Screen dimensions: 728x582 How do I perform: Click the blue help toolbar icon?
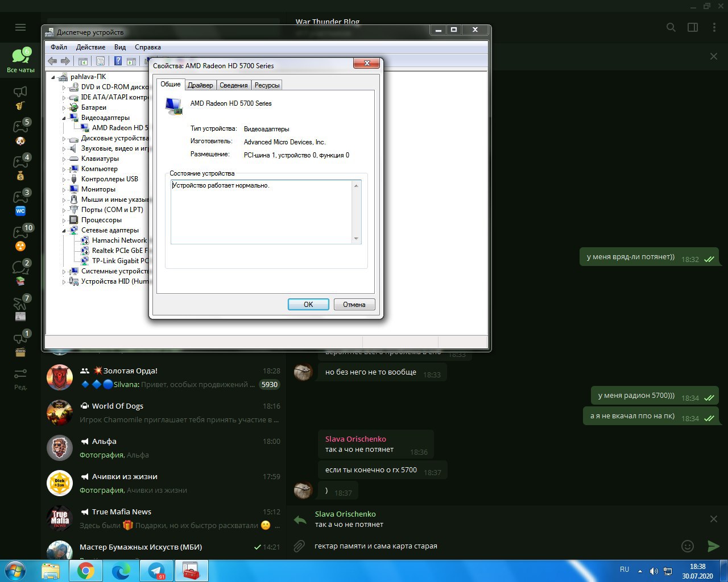(x=118, y=61)
